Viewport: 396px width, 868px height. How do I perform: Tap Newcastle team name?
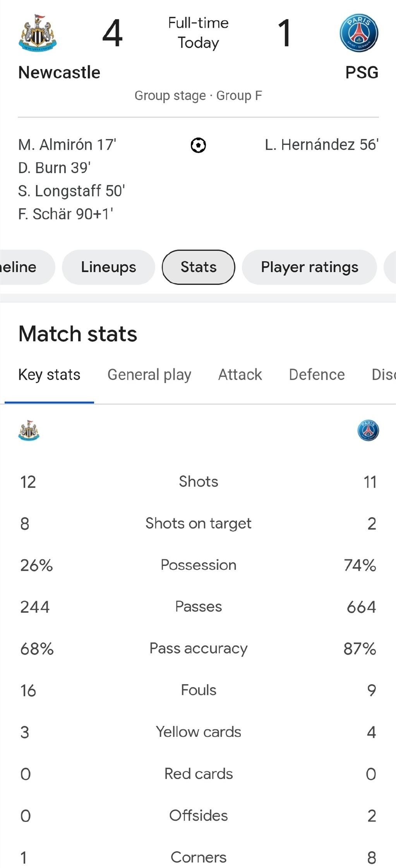(59, 72)
